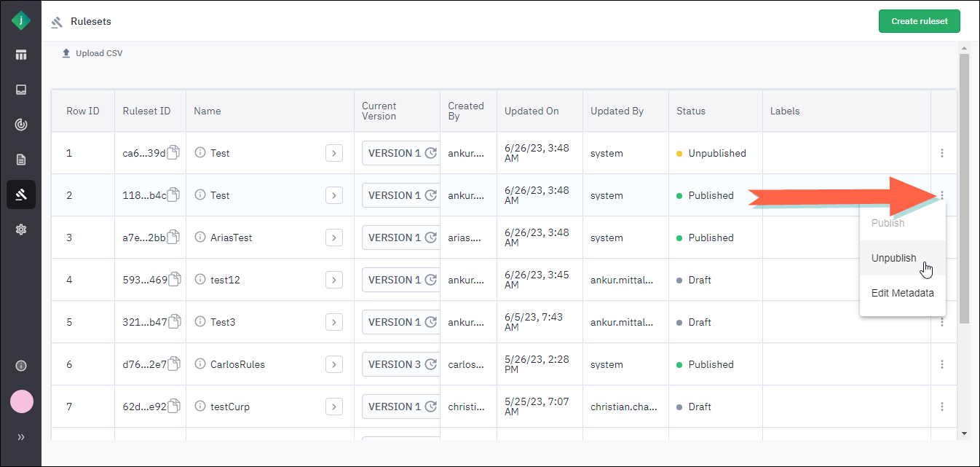The height and width of the screenshot is (467, 980).
Task: Click Upload CSV
Action: pyautogui.click(x=92, y=53)
